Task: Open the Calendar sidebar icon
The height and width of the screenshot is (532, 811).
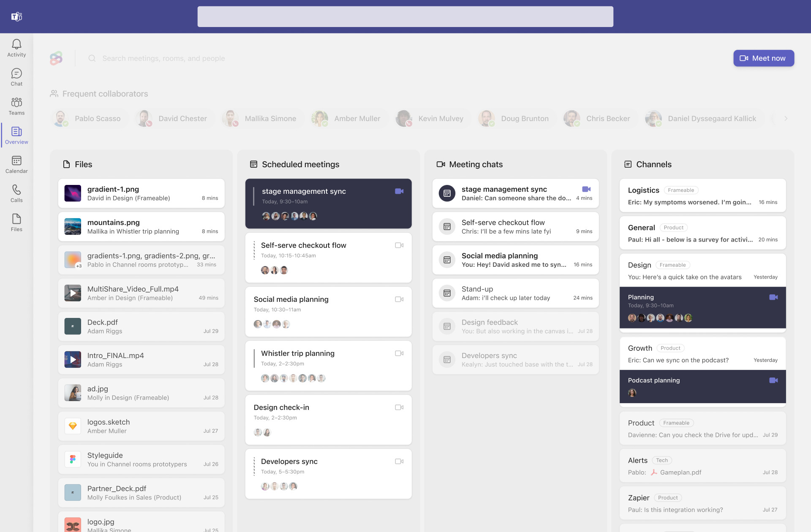Action: point(16,164)
